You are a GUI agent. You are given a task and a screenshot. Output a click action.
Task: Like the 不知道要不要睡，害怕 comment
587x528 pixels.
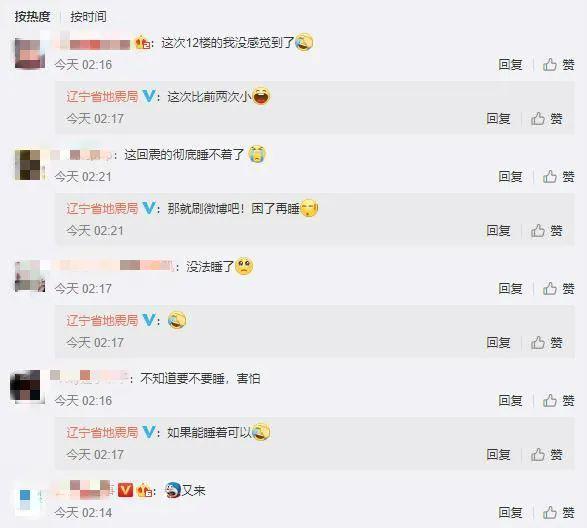point(559,401)
